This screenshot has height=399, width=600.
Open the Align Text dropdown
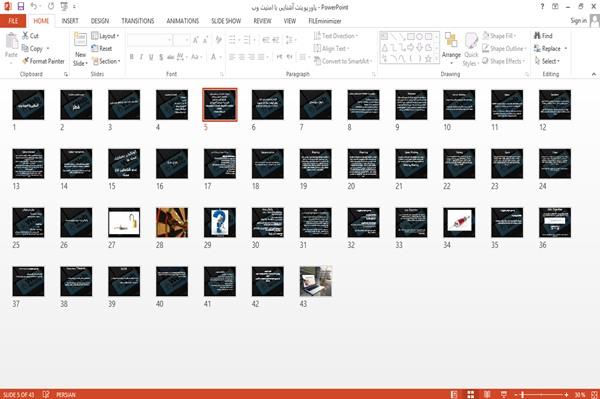click(331, 49)
